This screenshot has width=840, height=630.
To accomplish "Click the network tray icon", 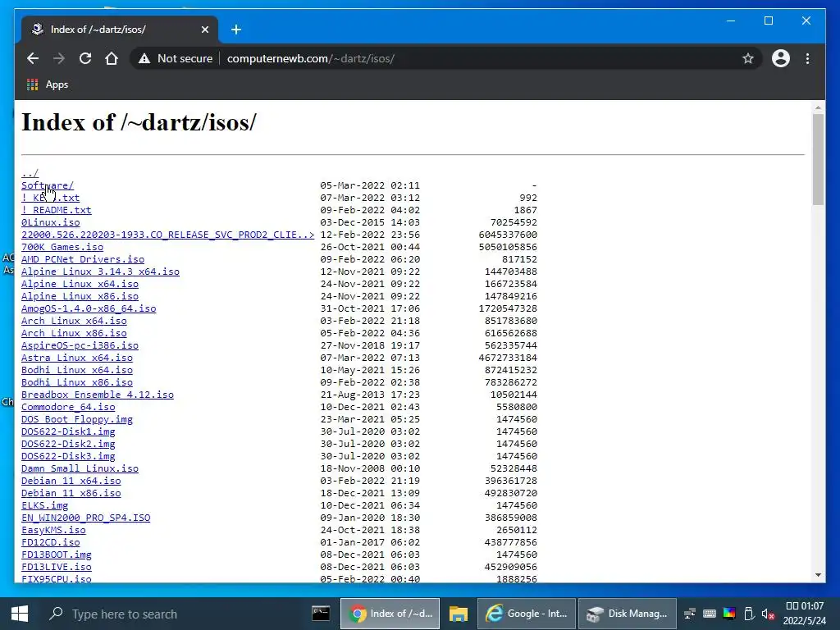I will pos(689,614).
